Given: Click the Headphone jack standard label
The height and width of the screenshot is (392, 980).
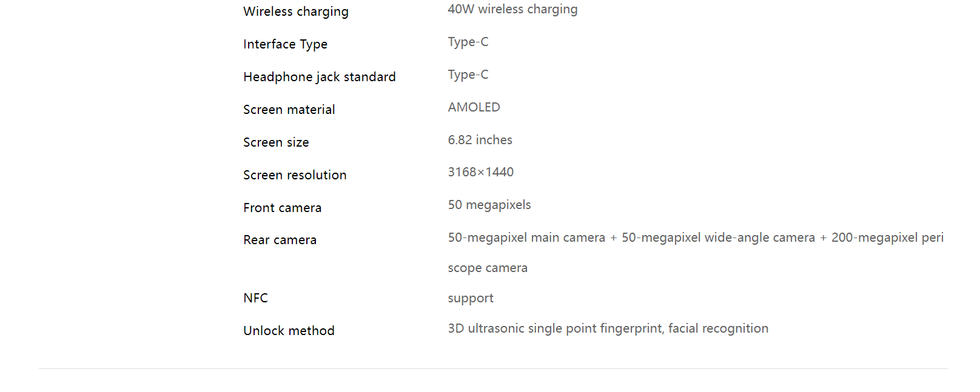Looking at the screenshot, I should click(x=320, y=77).
